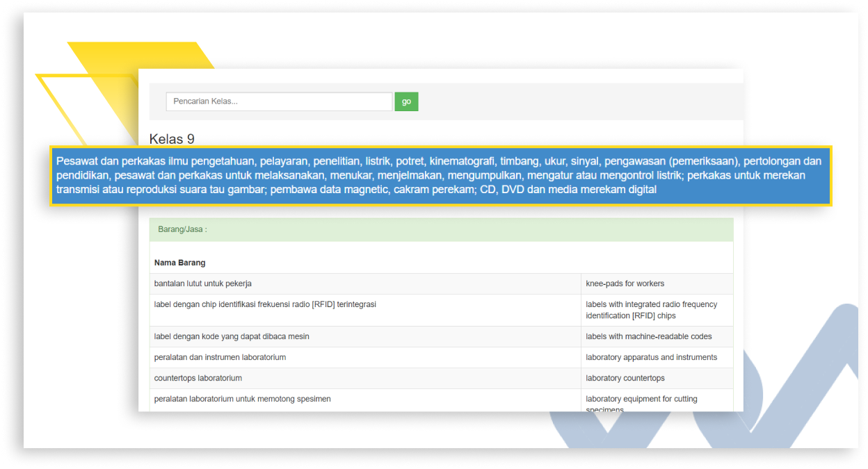Image resolution: width=868 pixels, height=469 pixels.
Task: Click the Kelas 9 heading
Action: pyautogui.click(x=172, y=139)
